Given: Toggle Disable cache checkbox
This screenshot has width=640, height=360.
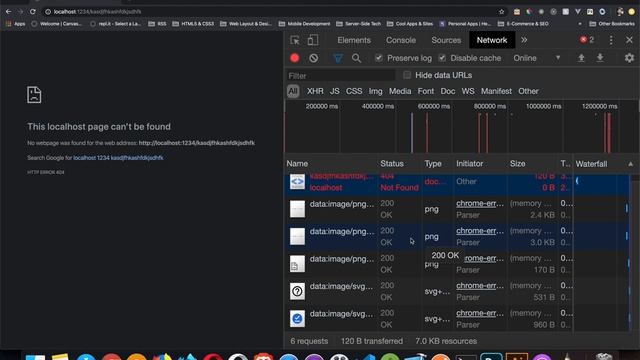Looking at the screenshot, I should 442,58.
